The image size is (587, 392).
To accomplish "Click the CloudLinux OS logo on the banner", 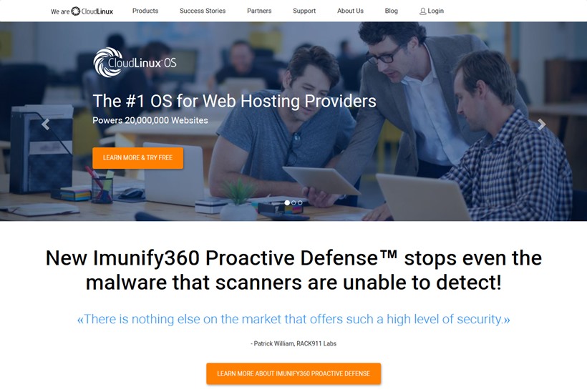I will [135, 62].
